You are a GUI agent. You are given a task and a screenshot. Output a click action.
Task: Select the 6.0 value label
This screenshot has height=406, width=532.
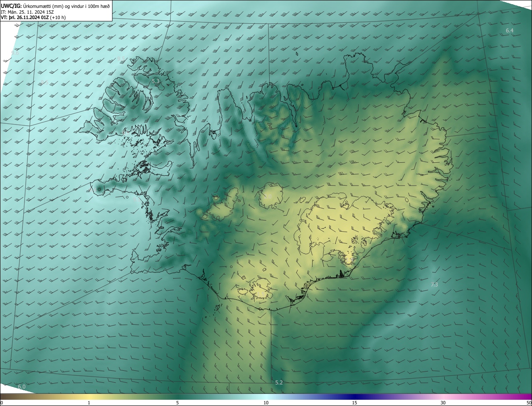(x=22, y=386)
